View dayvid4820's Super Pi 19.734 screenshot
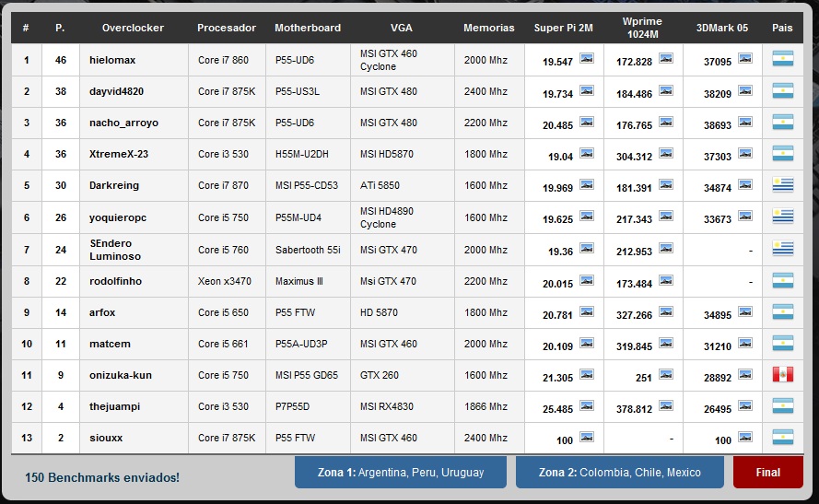Image resolution: width=819 pixels, height=504 pixels. pyautogui.click(x=587, y=91)
